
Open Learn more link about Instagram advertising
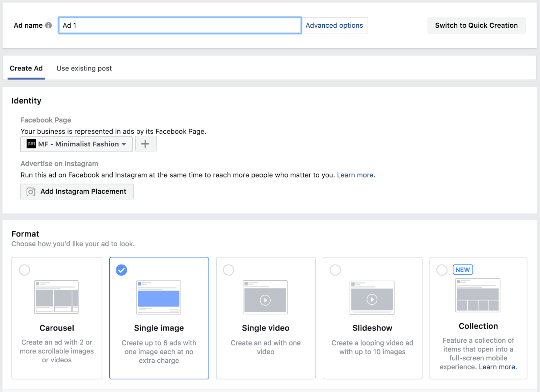pyautogui.click(x=355, y=175)
